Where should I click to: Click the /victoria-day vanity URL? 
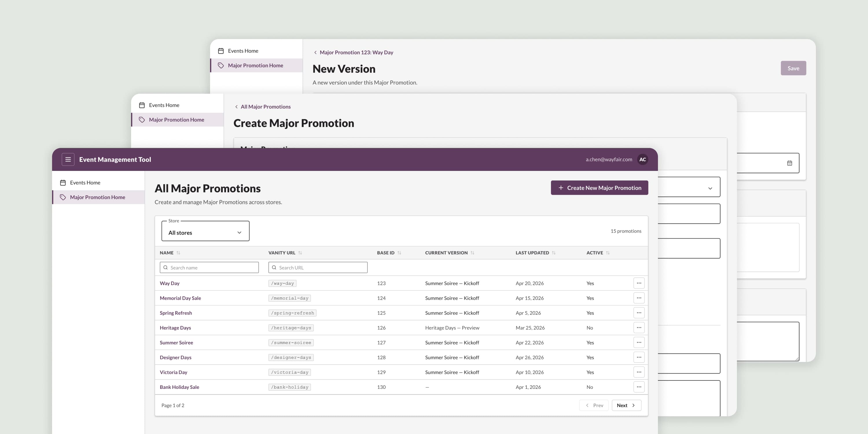point(290,372)
